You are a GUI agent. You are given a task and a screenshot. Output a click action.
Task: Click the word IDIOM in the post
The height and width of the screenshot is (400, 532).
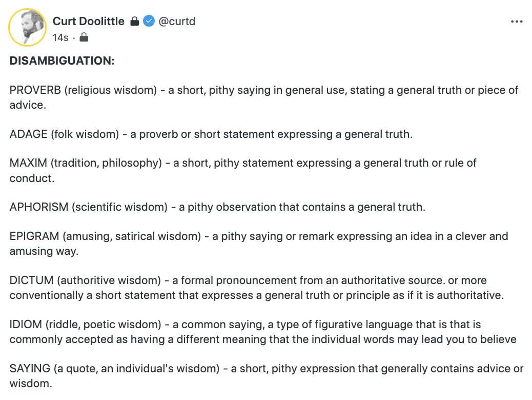26,325
